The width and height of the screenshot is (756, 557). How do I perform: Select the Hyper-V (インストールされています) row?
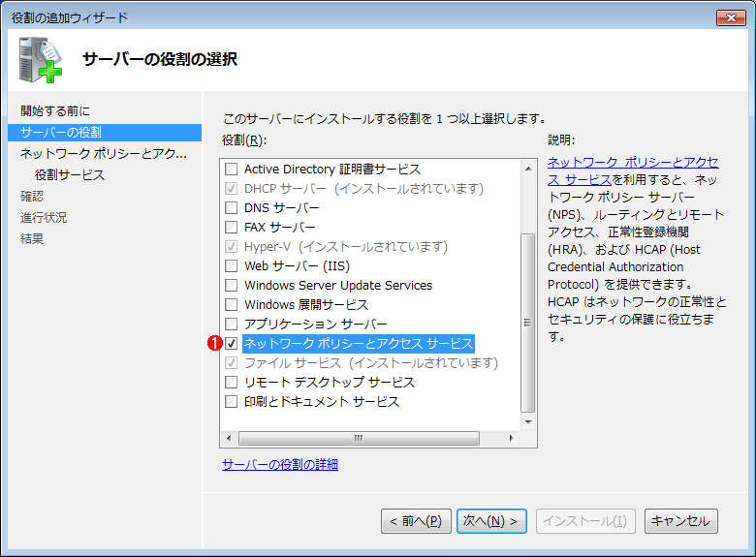click(x=346, y=247)
